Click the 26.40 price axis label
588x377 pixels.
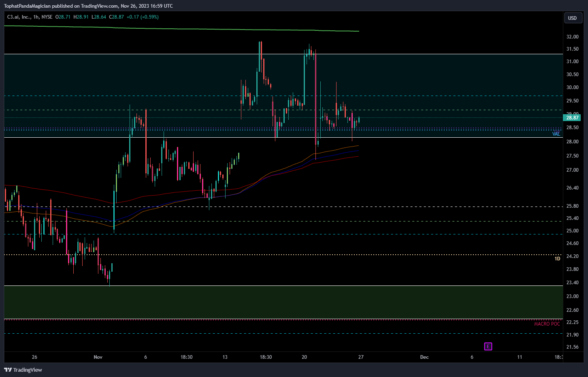pos(572,188)
